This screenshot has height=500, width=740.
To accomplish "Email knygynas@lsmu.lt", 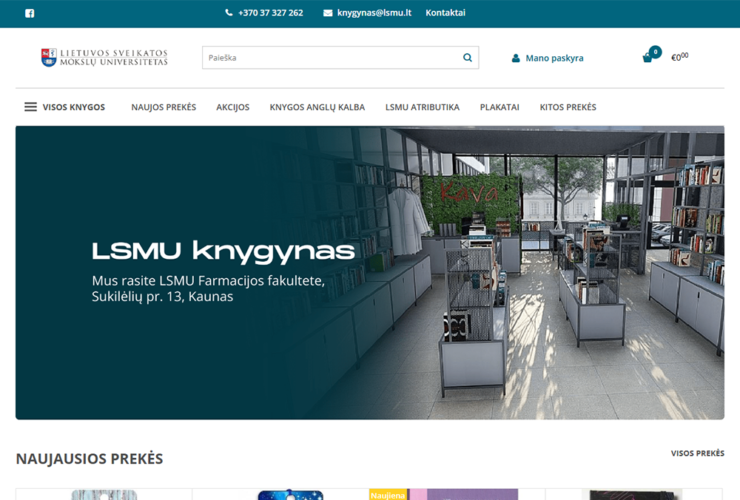I will (374, 13).
